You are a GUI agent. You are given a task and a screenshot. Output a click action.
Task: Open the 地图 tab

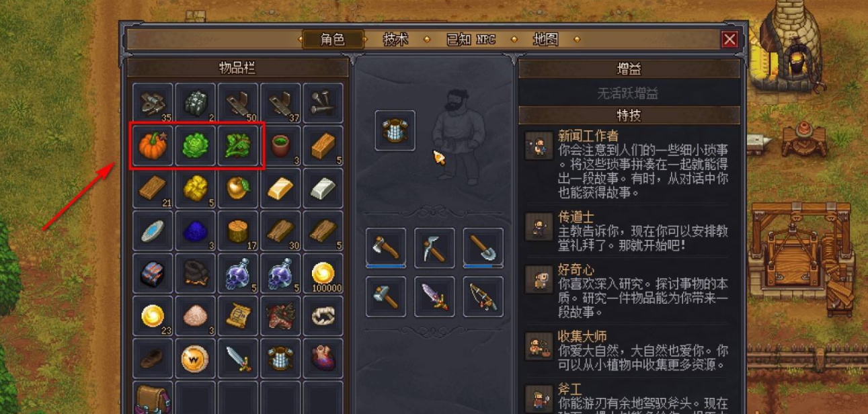point(545,40)
